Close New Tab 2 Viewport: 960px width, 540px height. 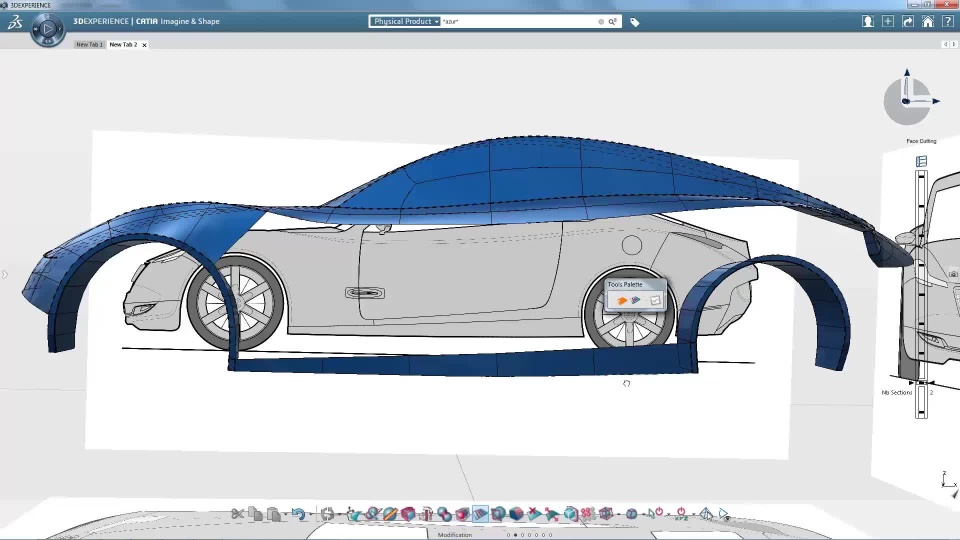144,45
